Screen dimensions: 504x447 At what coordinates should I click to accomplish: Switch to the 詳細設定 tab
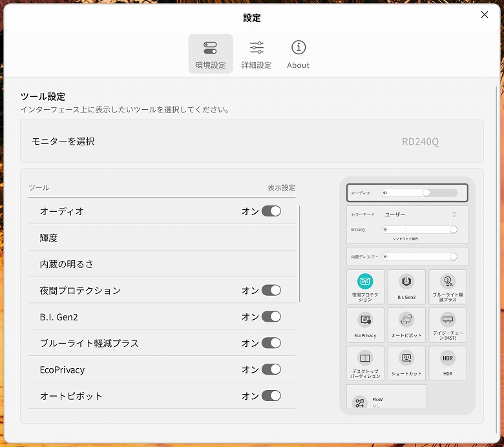coord(257,54)
